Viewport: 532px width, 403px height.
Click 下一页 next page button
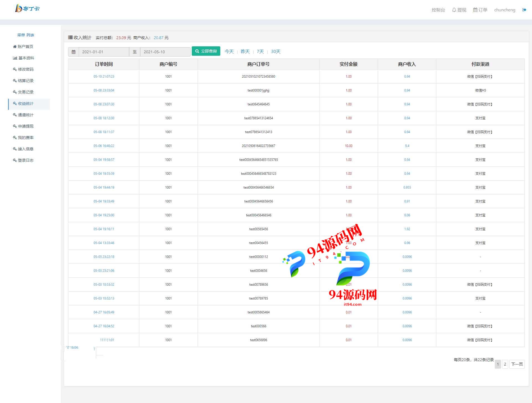click(x=517, y=364)
